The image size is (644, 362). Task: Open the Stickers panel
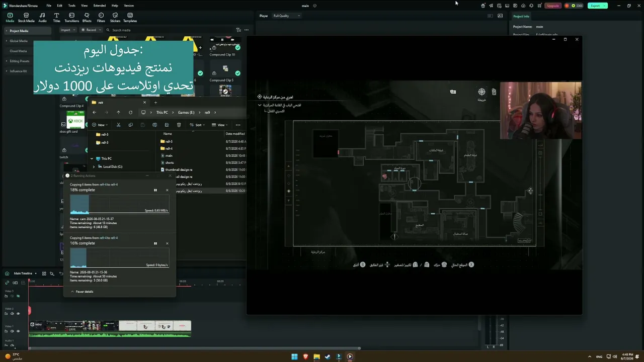tap(115, 18)
